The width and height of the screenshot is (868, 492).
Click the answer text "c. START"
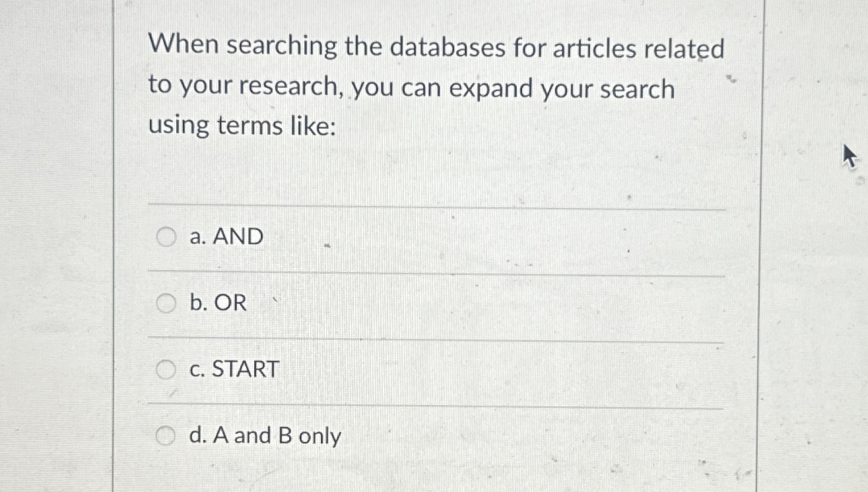coord(234,369)
